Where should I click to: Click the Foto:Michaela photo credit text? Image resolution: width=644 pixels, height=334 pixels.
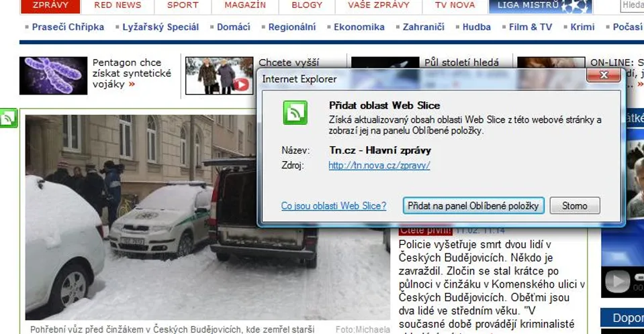pyautogui.click(x=363, y=329)
